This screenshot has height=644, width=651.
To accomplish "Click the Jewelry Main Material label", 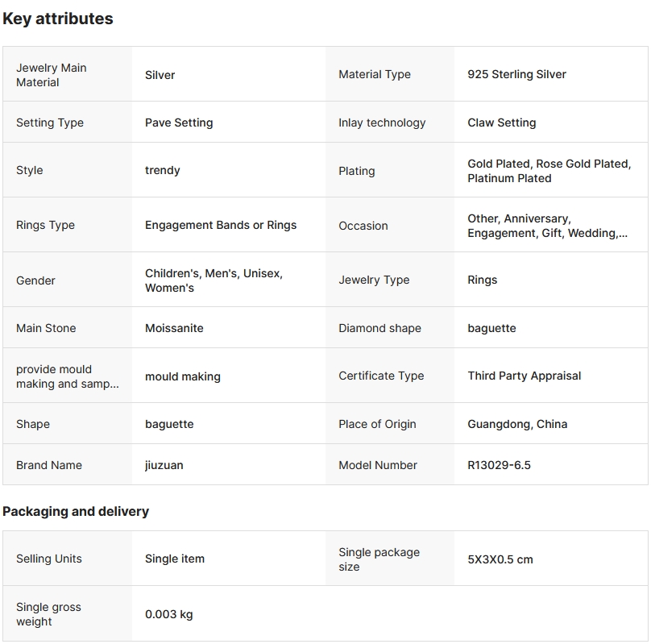I will [x=52, y=75].
